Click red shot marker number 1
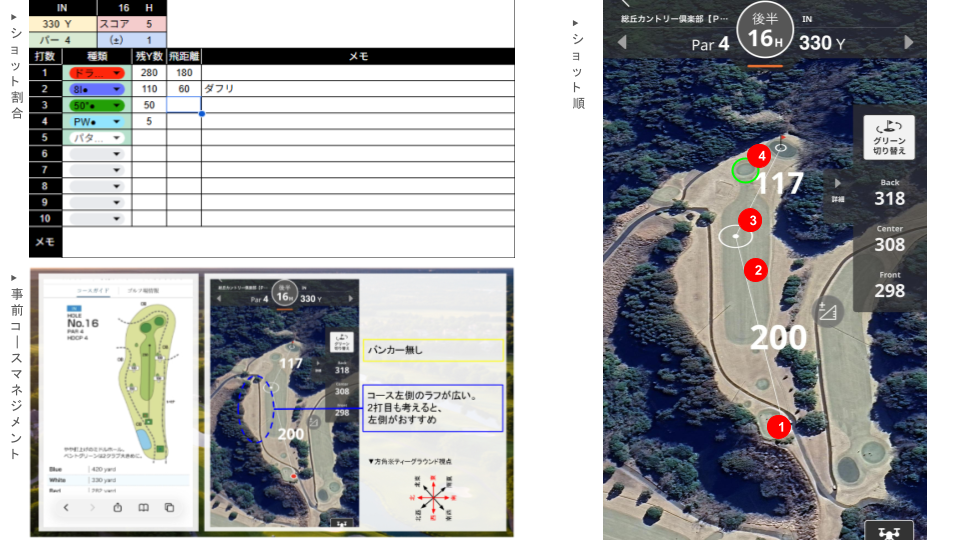Screen dimensions: 960x540 pos(779,427)
